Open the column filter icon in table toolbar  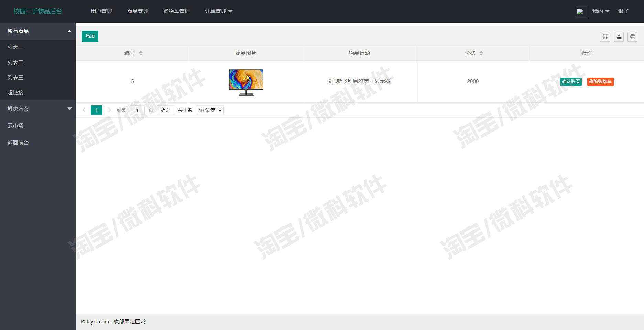(605, 36)
